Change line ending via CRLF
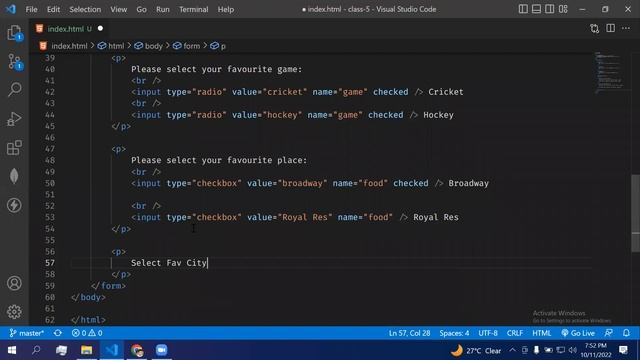640x360 pixels. (x=515, y=333)
